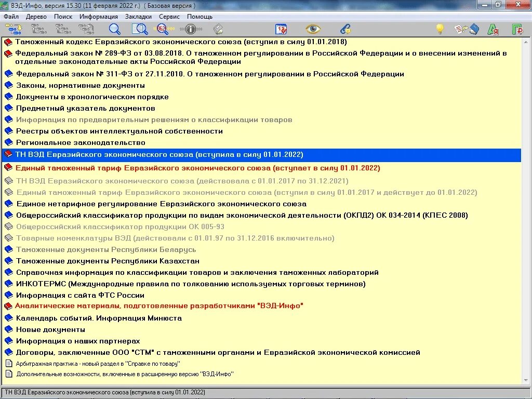Click the greyed stamp toolbar icon
Image resolution: width=532 pixels, height=399 pixels.
[x=218, y=29]
